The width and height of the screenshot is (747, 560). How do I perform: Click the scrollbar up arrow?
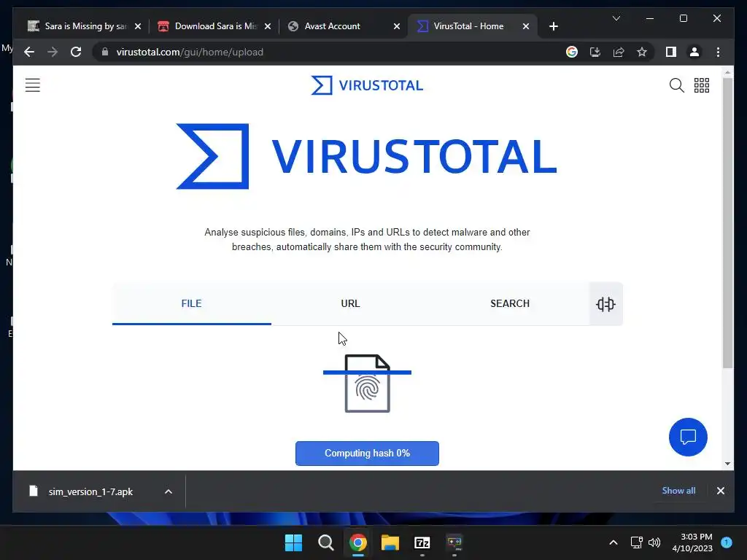[727, 73]
